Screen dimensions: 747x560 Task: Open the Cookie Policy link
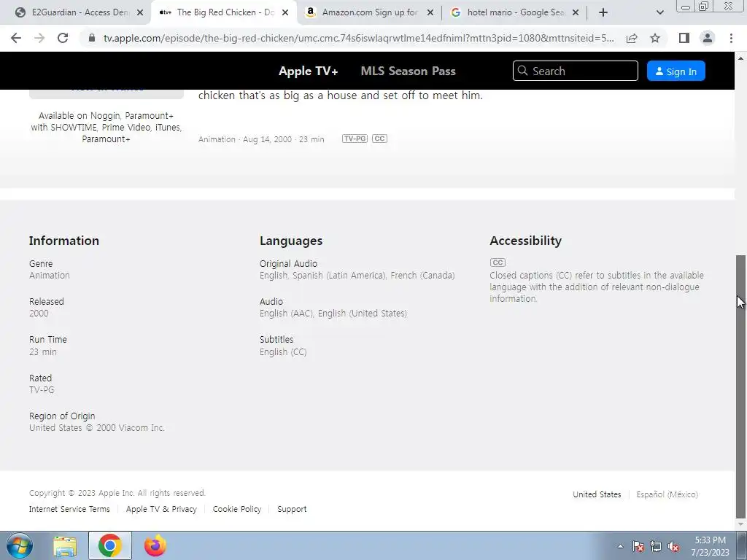(237, 509)
